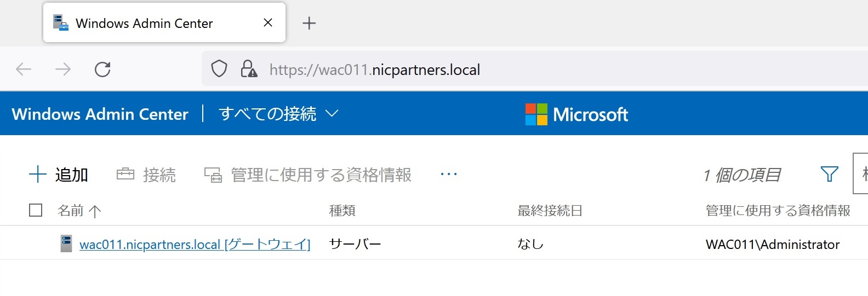Viewport: 868px width, 296px height.
Task: Click the WAC011\Administrator credential cell
Action: [x=773, y=245]
